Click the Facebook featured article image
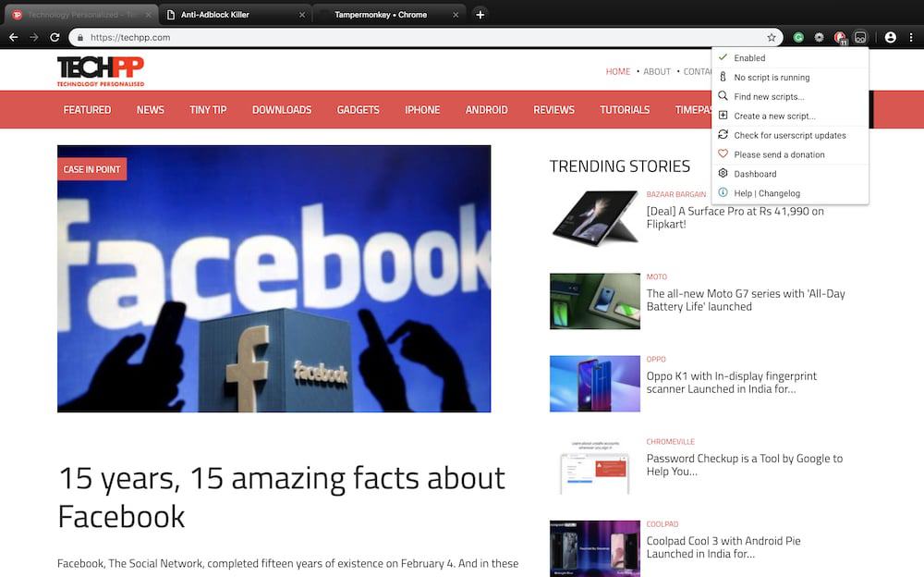924x577 pixels. coord(274,278)
